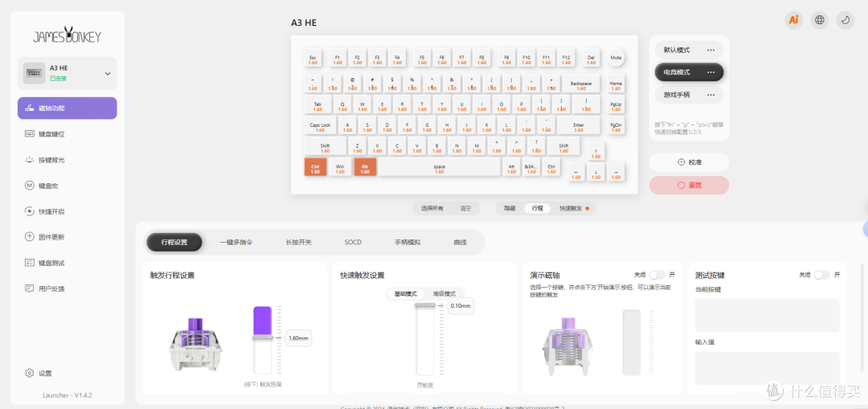Select the orange left Ctrl key

pyautogui.click(x=315, y=167)
